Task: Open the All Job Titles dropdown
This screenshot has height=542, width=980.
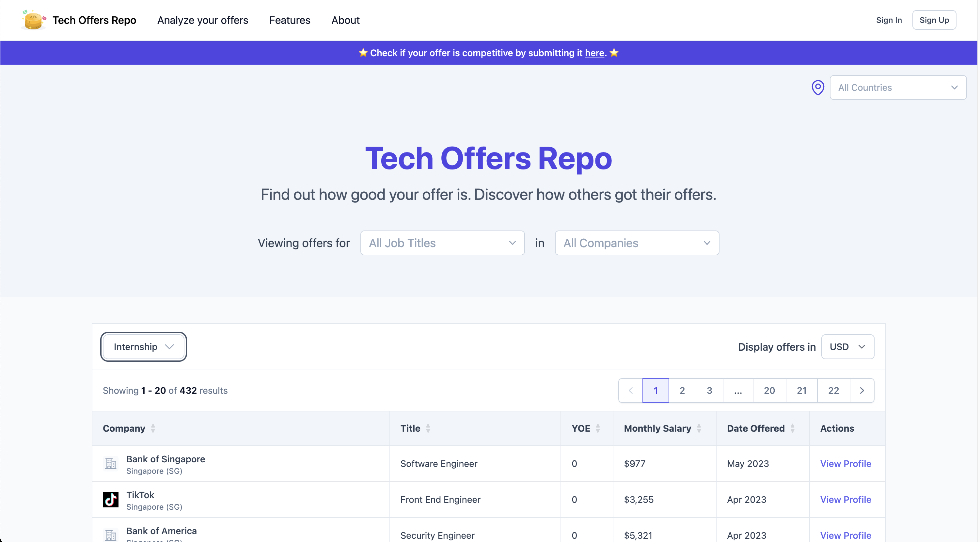Action: tap(442, 243)
